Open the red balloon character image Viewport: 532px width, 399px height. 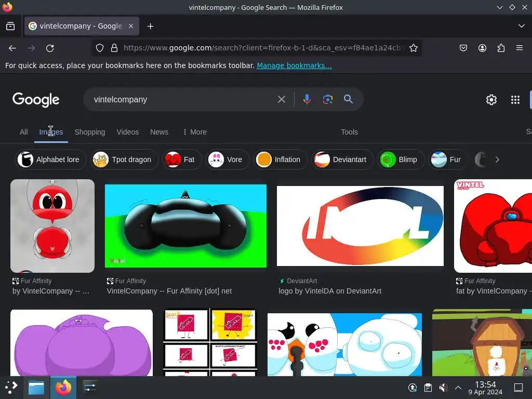(52, 226)
